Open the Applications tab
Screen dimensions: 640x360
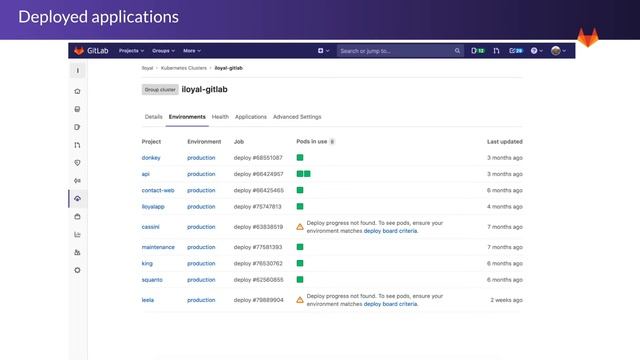(x=251, y=117)
